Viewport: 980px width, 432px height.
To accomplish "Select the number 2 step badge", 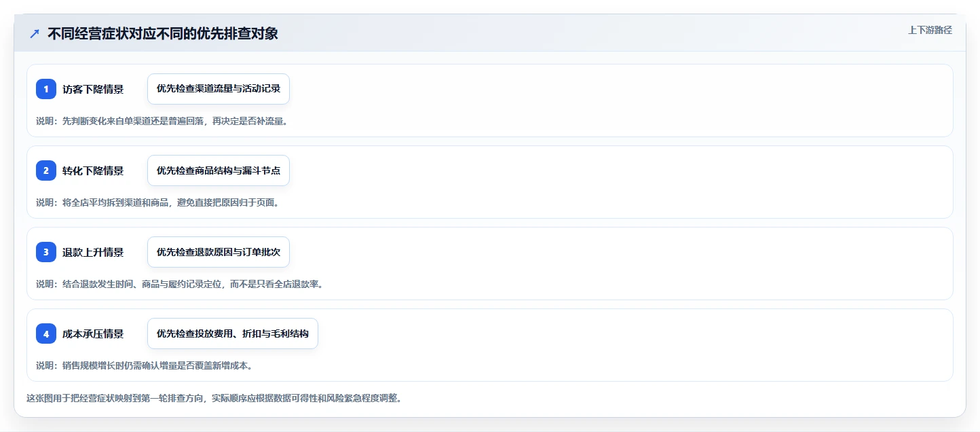I will click(46, 170).
